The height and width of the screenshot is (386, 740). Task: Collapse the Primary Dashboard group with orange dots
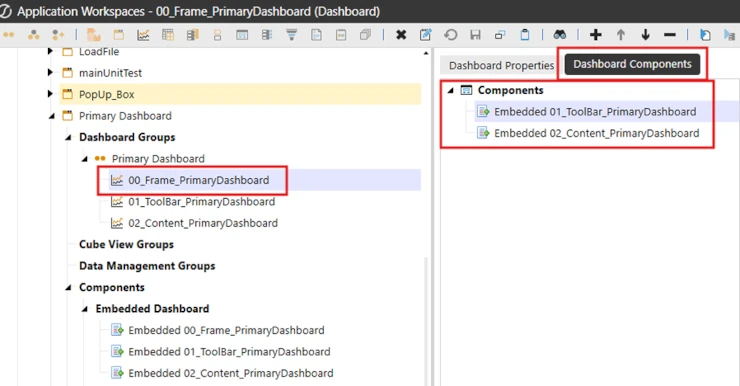[84, 159]
